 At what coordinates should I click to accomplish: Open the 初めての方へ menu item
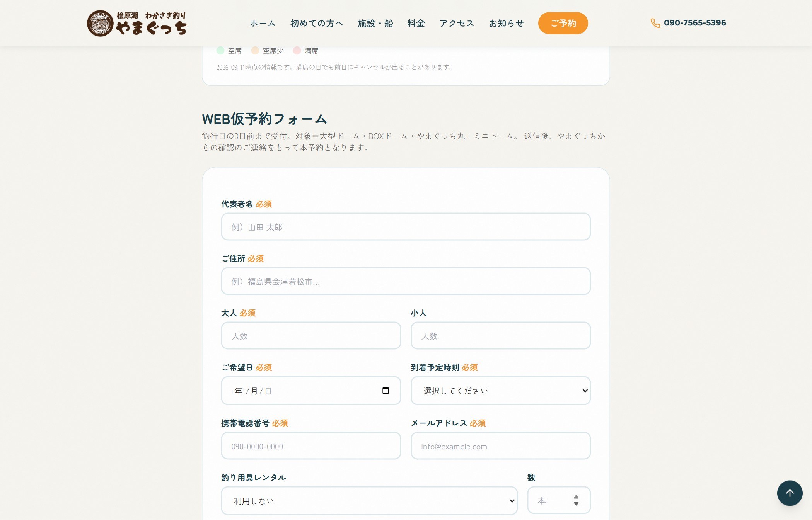click(317, 23)
